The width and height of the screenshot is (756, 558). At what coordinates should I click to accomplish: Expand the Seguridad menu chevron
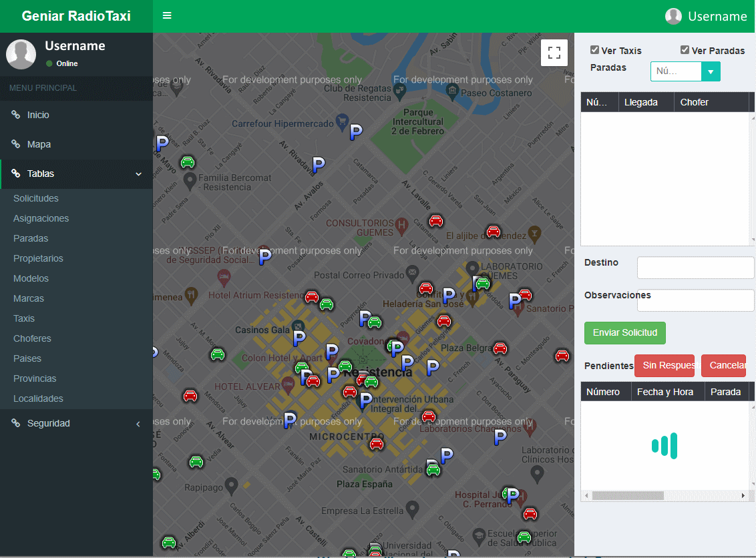pos(138,424)
